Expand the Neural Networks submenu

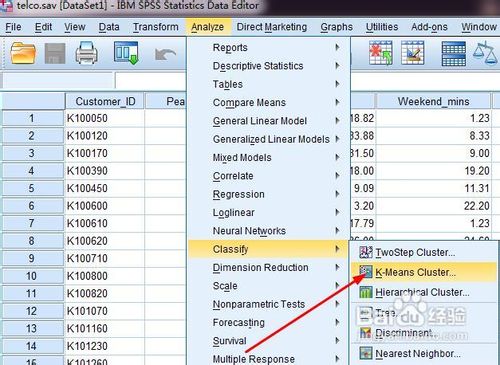click(269, 231)
